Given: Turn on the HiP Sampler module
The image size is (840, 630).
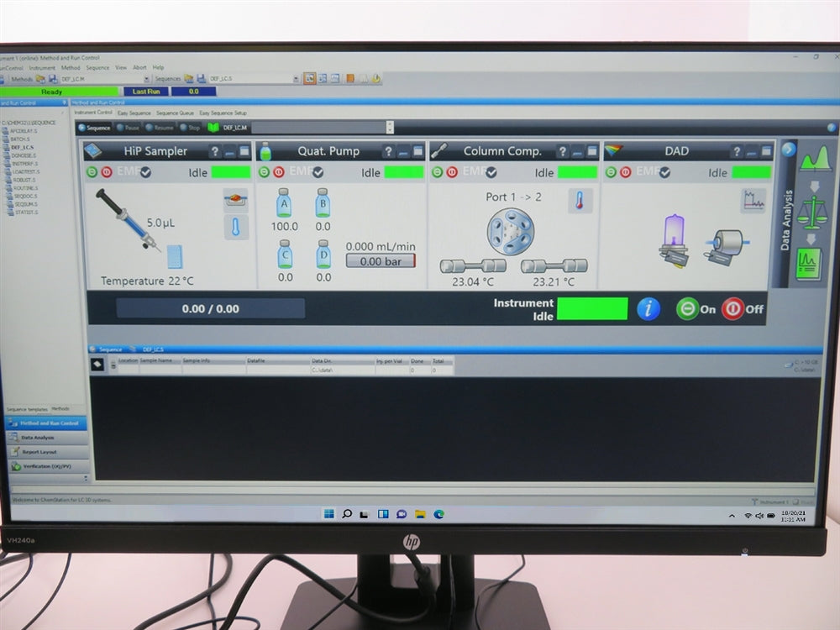Looking at the screenshot, I should [x=92, y=172].
